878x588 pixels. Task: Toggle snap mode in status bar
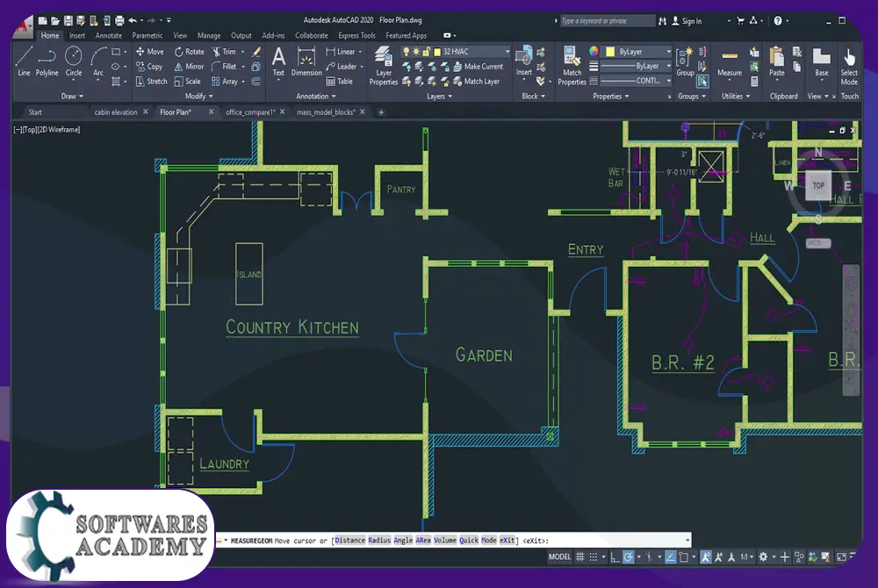[x=593, y=556]
